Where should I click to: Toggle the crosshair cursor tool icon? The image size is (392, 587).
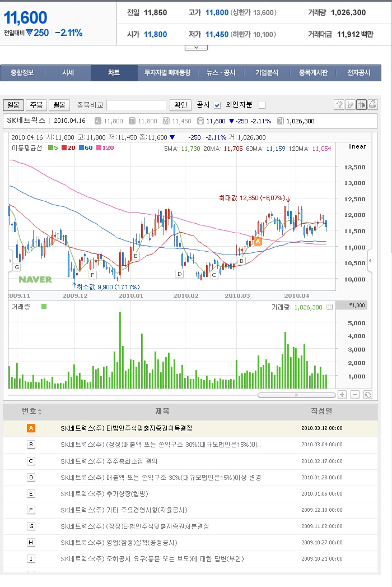pyautogui.click(x=361, y=105)
